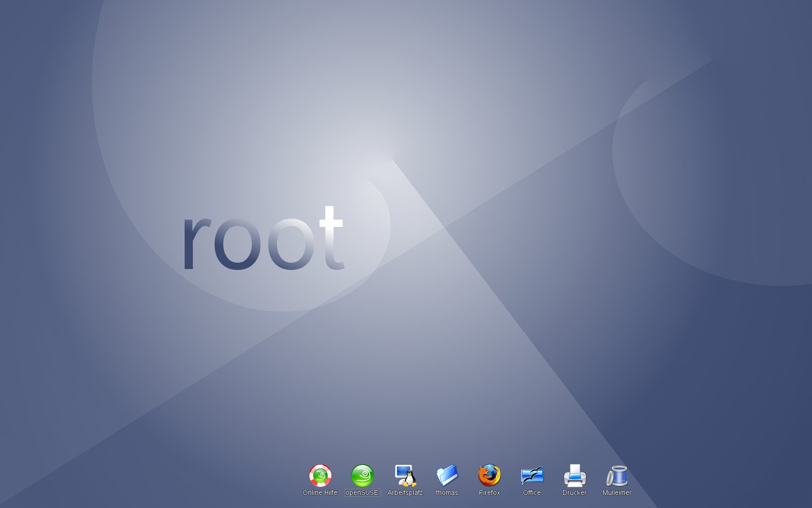Open the Drucker printer icon
Image resolution: width=812 pixels, height=508 pixels.
tap(575, 476)
